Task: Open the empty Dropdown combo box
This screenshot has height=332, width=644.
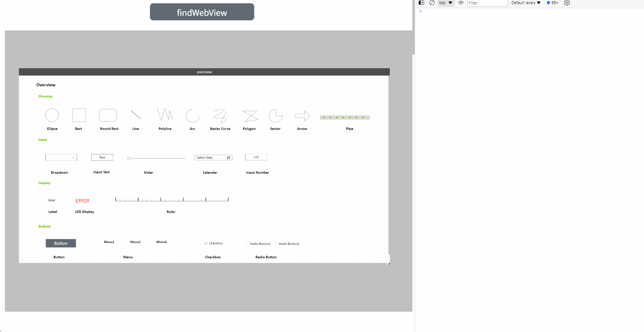Action: (61, 157)
